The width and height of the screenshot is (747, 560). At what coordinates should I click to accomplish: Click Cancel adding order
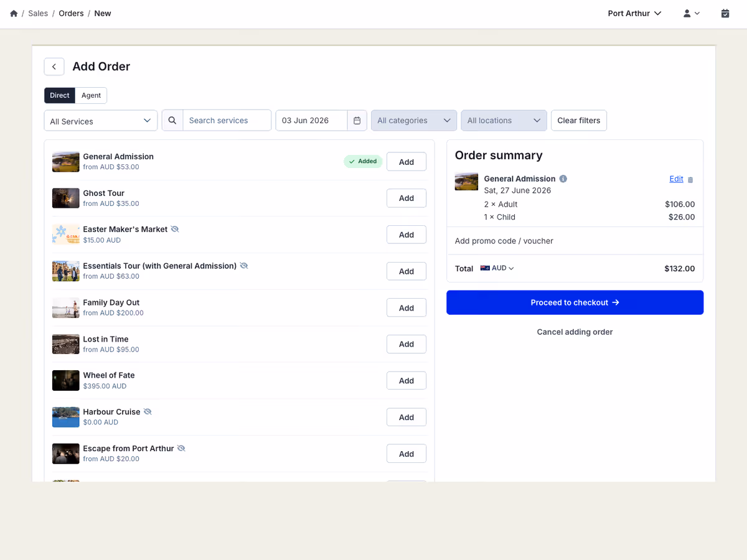[x=575, y=332]
